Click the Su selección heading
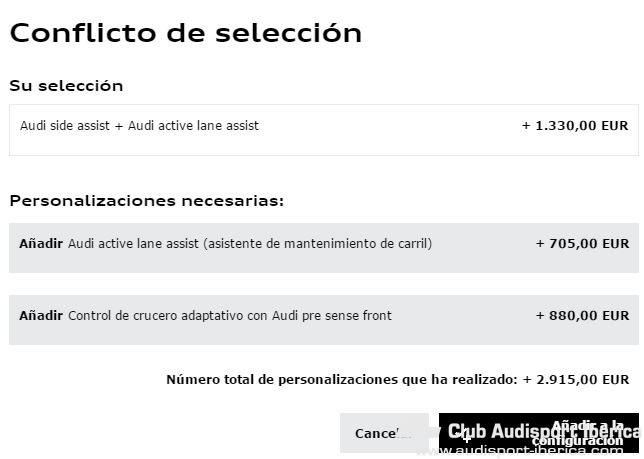Screen dimensions: 644x459 [x=66, y=86]
